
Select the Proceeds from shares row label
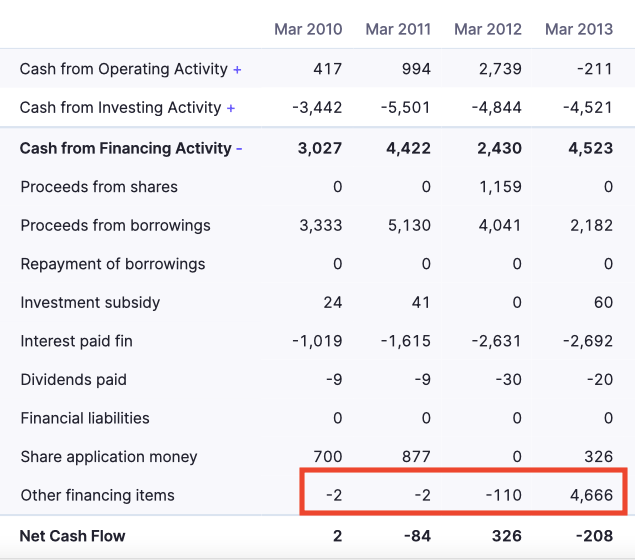99,187
